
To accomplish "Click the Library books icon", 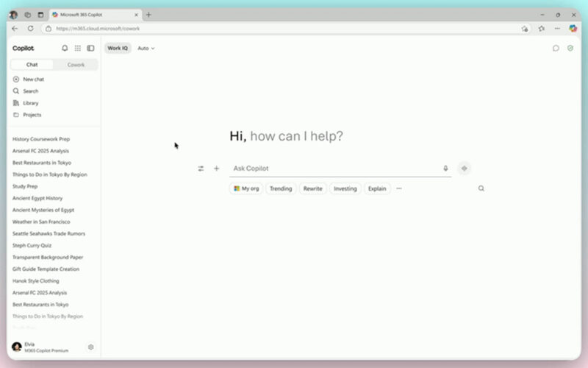I will [16, 103].
